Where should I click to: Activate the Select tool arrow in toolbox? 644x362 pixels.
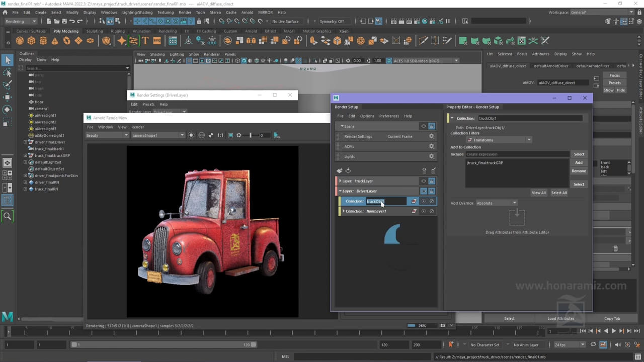pyautogui.click(x=8, y=60)
